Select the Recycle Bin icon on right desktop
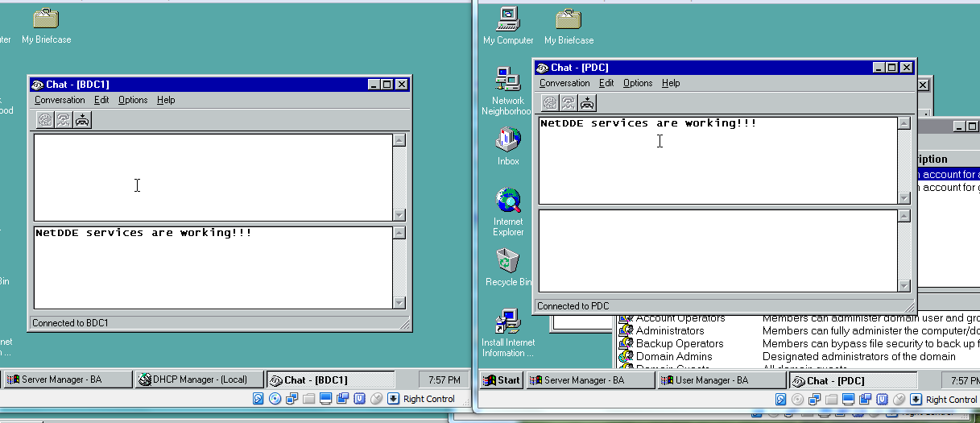 pos(508,267)
